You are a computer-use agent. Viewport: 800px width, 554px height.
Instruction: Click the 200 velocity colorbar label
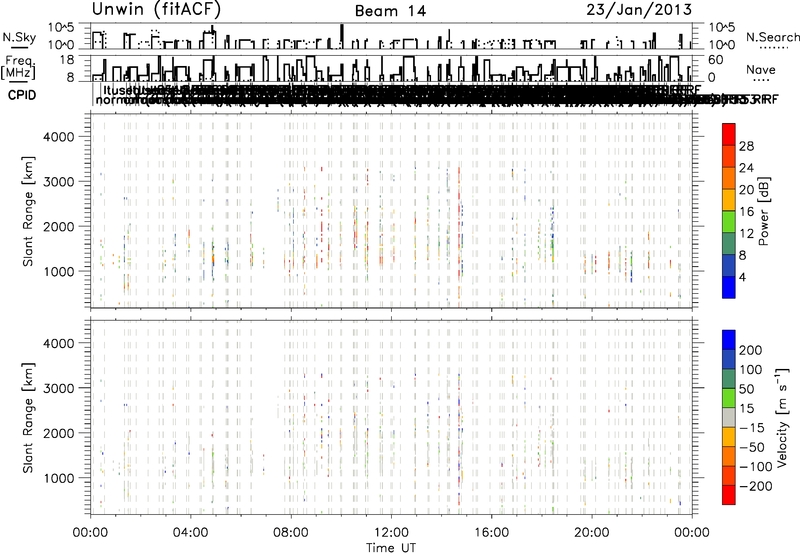point(750,350)
